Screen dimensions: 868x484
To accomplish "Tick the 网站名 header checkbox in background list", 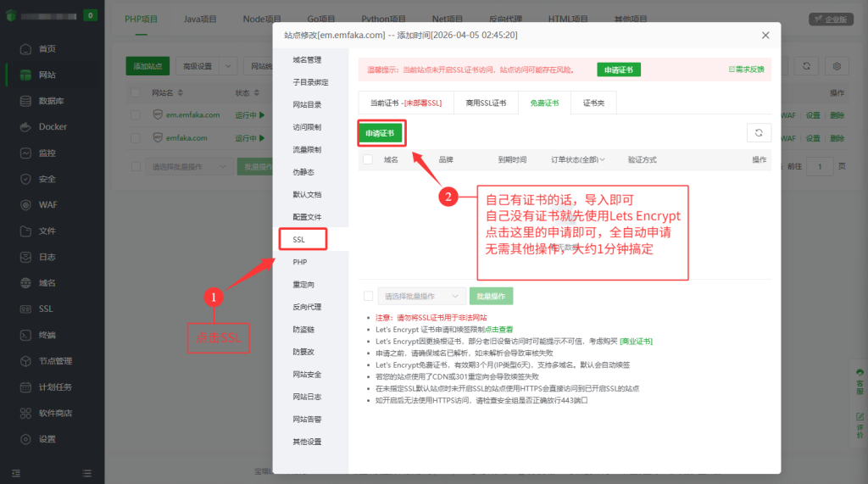I will (135, 92).
